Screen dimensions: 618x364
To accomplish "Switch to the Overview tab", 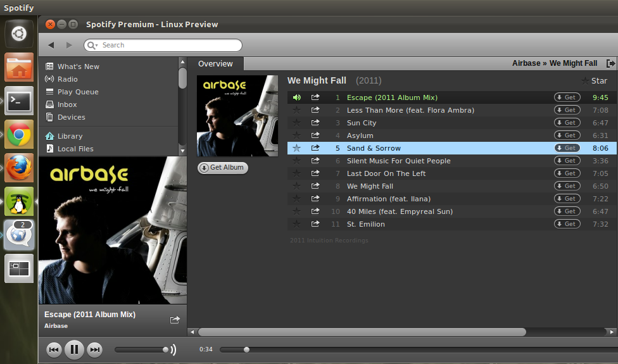I will pyautogui.click(x=215, y=64).
